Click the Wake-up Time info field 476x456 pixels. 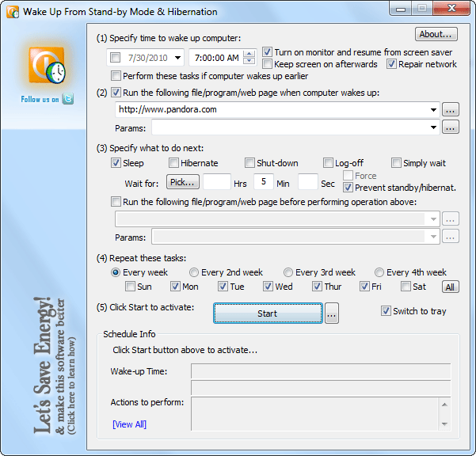coord(321,371)
